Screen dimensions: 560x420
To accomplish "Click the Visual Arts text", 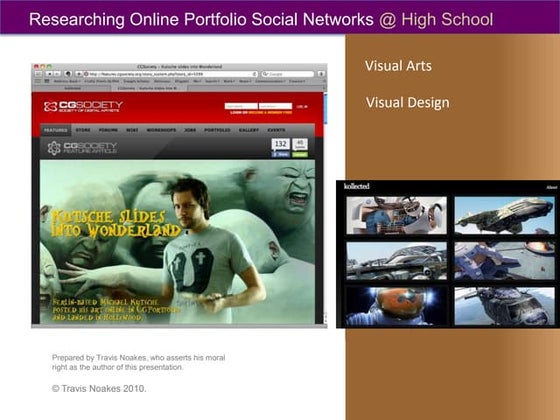I will tap(398, 66).
